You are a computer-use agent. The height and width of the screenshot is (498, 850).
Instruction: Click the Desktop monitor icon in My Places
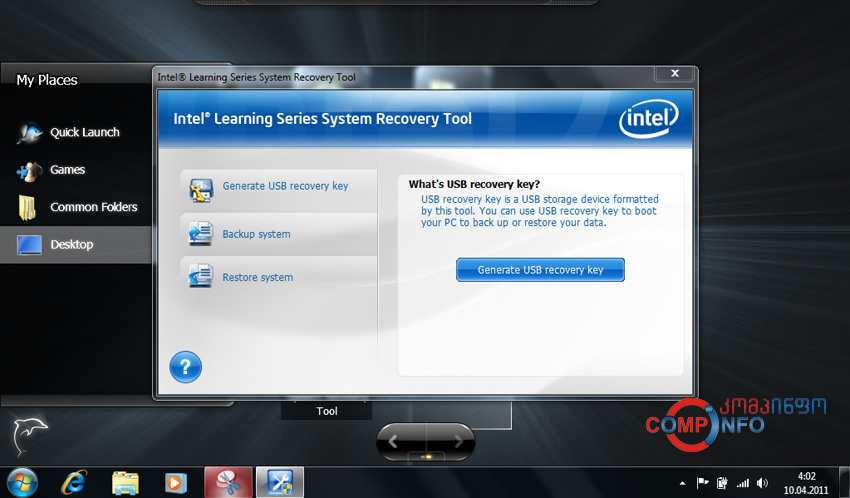point(29,245)
